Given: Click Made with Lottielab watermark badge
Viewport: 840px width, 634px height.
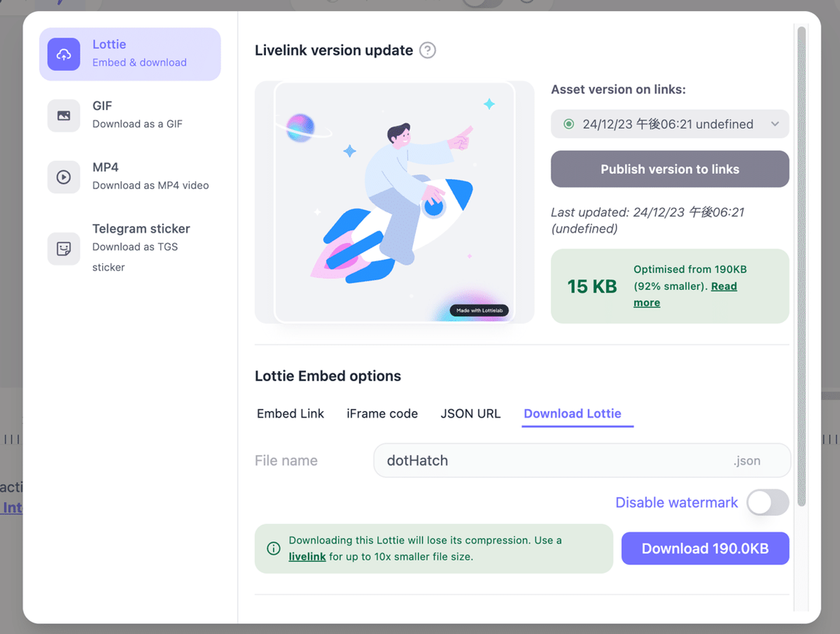Looking at the screenshot, I should point(479,311).
